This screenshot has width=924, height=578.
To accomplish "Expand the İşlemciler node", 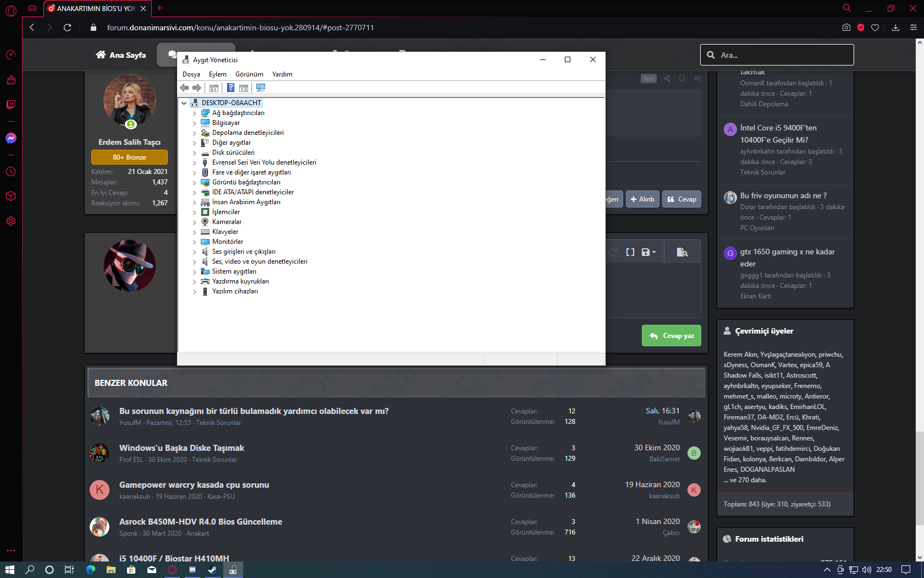I will coord(195,212).
